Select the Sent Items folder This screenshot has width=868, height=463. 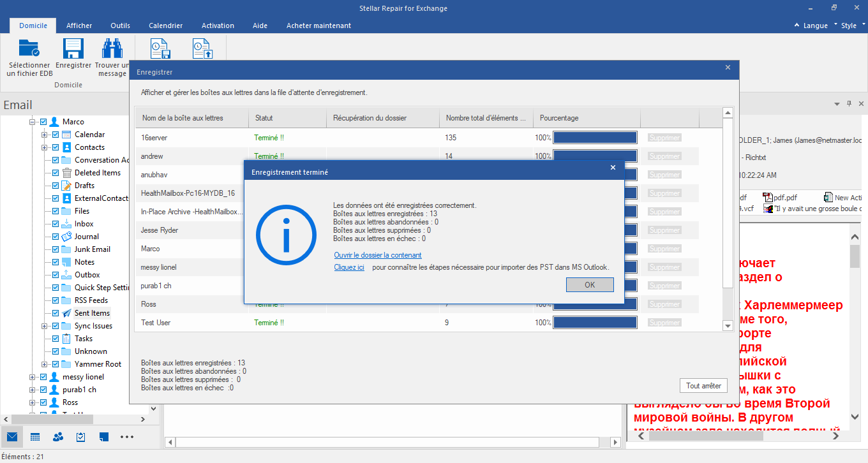[x=92, y=313]
